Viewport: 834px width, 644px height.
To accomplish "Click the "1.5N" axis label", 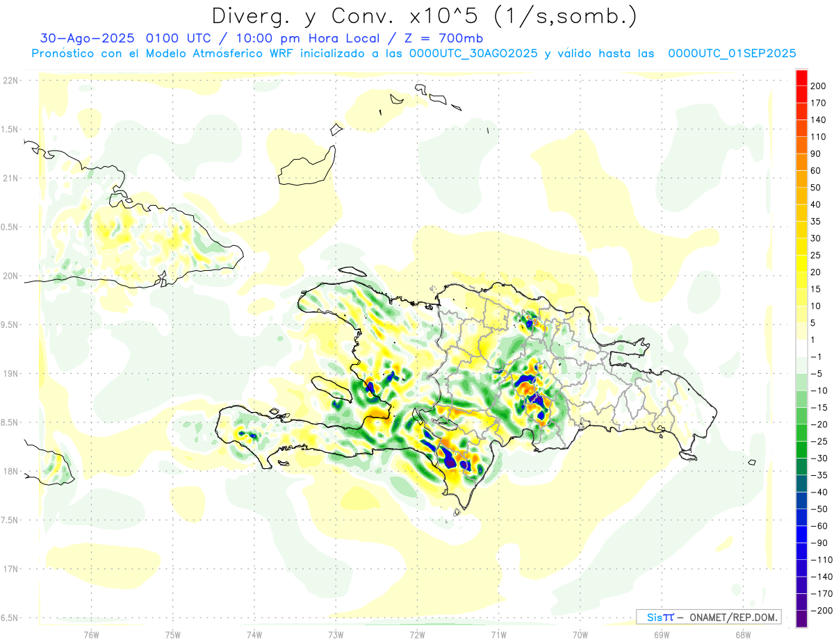I will click(x=10, y=129).
